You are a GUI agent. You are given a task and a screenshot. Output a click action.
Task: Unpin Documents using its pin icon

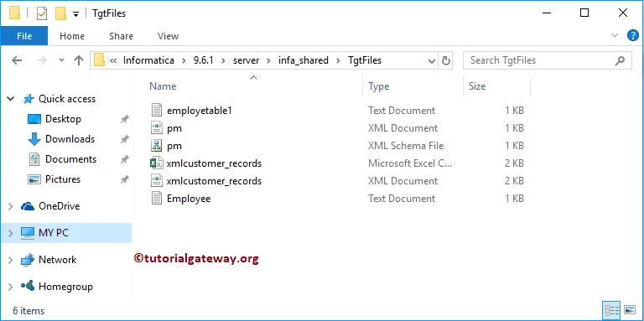click(124, 160)
